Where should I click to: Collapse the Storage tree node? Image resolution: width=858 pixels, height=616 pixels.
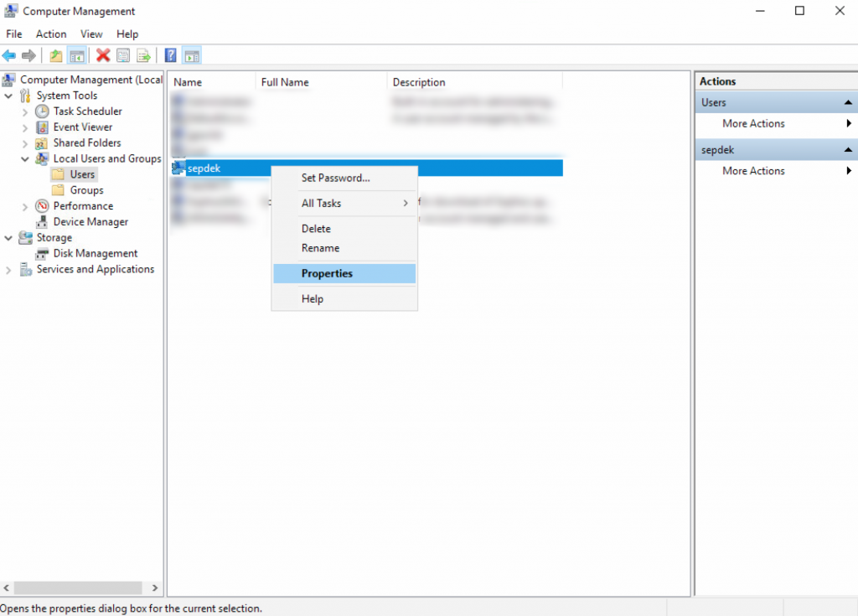pos(8,238)
